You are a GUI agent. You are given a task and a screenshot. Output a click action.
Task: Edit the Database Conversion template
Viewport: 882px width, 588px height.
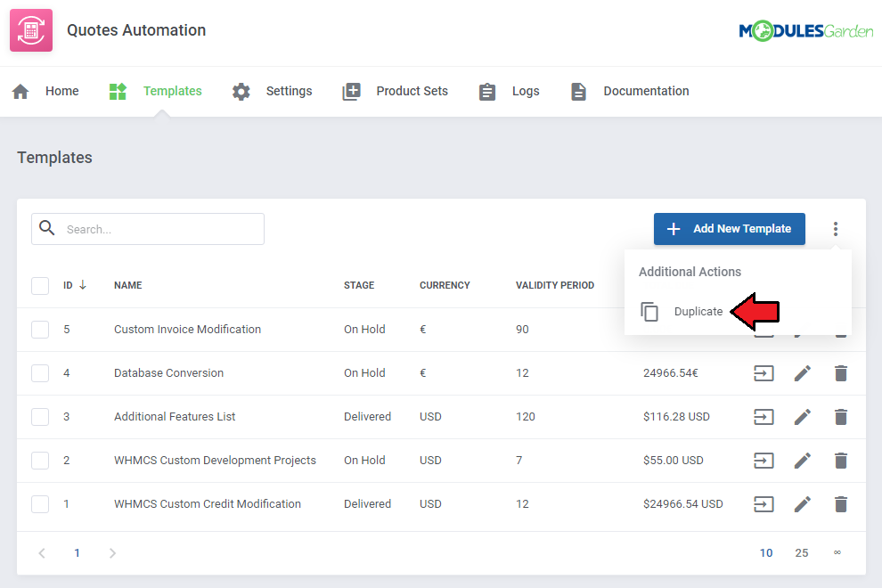point(802,373)
